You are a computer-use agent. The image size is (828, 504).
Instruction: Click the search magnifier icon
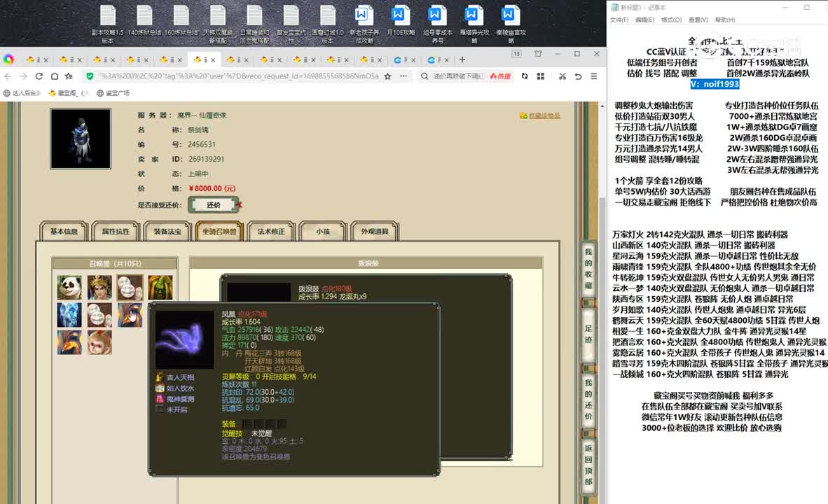425,76
